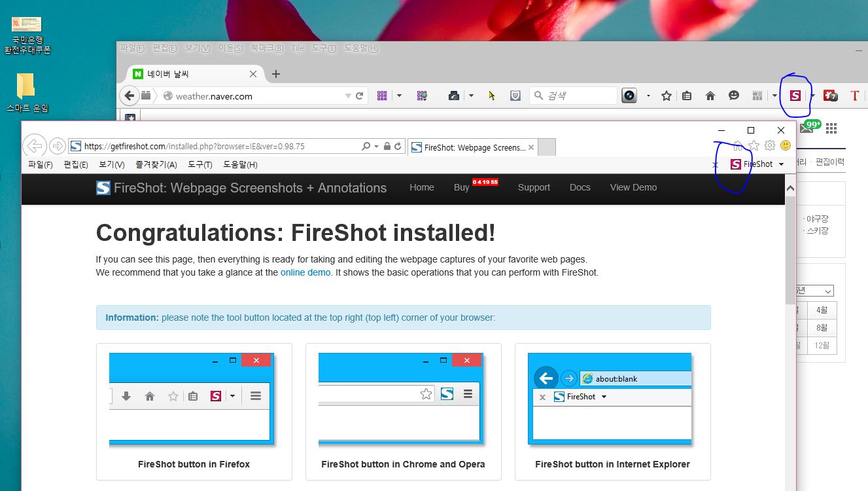
Task: Open the 국민은행 환전우대쿠폰 desktop icon
Action: pyautogui.click(x=27, y=35)
